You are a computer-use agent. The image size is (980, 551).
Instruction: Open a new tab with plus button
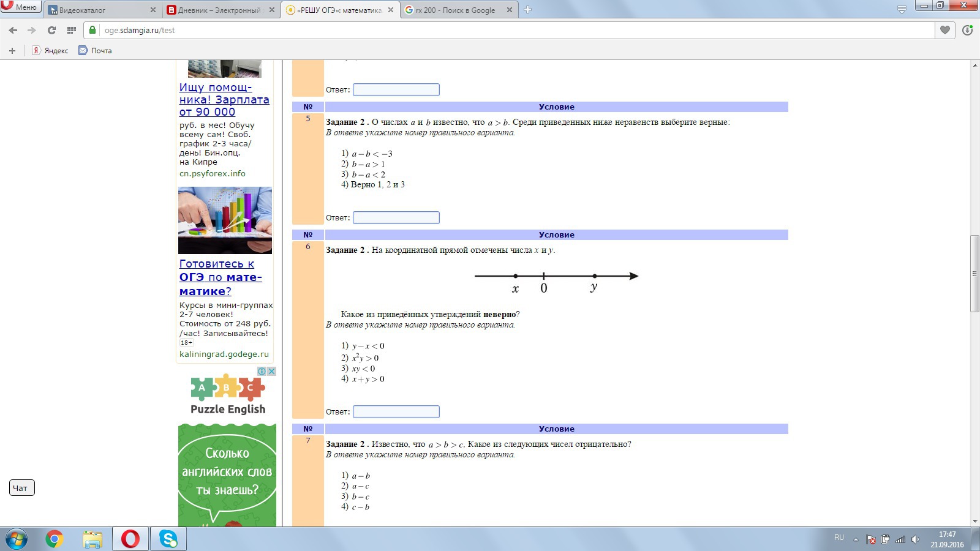click(x=527, y=10)
